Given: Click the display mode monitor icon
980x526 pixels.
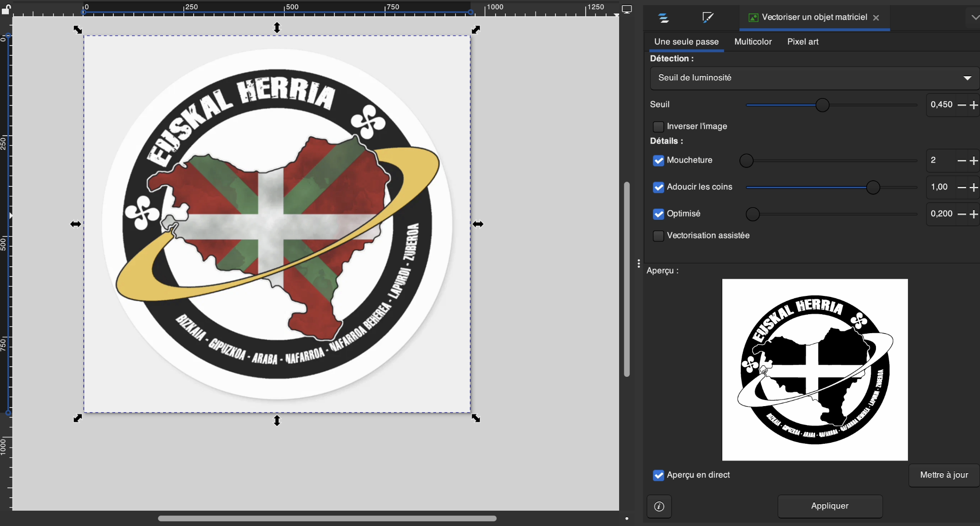Looking at the screenshot, I should click(627, 9).
